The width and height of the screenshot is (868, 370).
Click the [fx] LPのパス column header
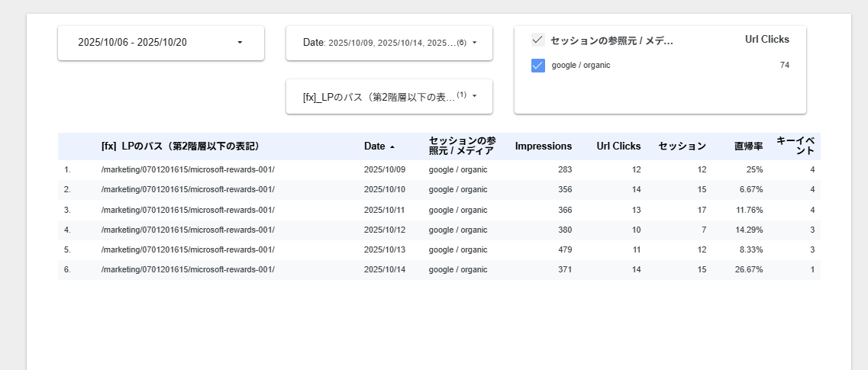pyautogui.click(x=180, y=146)
